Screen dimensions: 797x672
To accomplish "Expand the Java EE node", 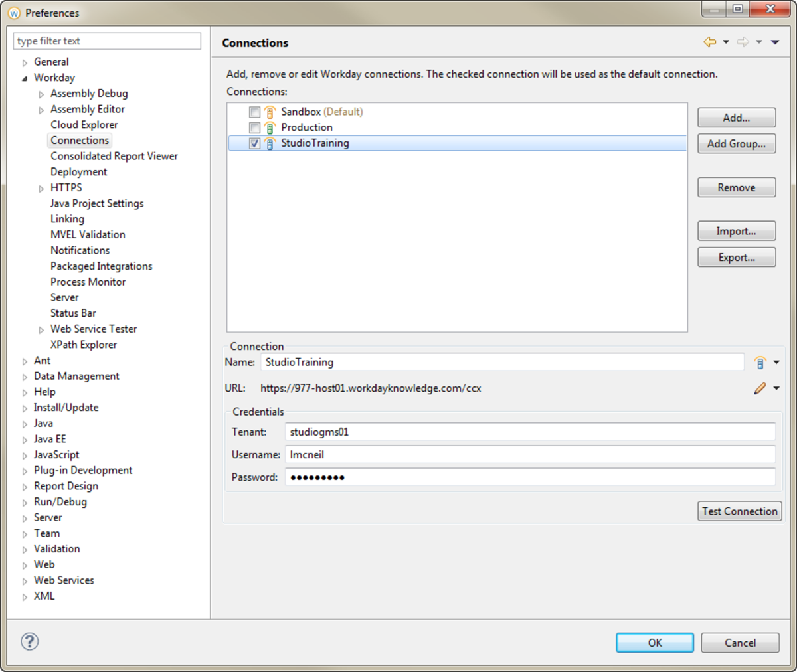I will point(25,440).
